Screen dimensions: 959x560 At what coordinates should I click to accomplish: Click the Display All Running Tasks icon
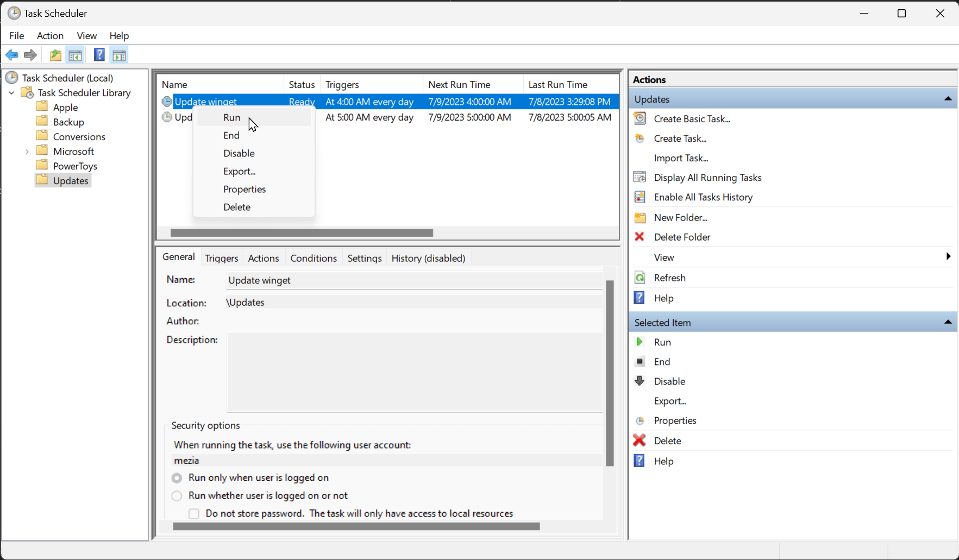coord(640,178)
